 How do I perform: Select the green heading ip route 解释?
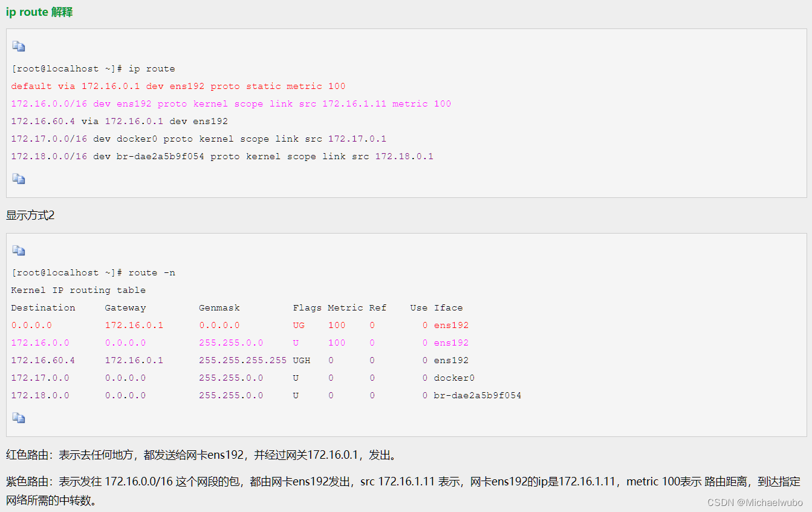(39, 11)
